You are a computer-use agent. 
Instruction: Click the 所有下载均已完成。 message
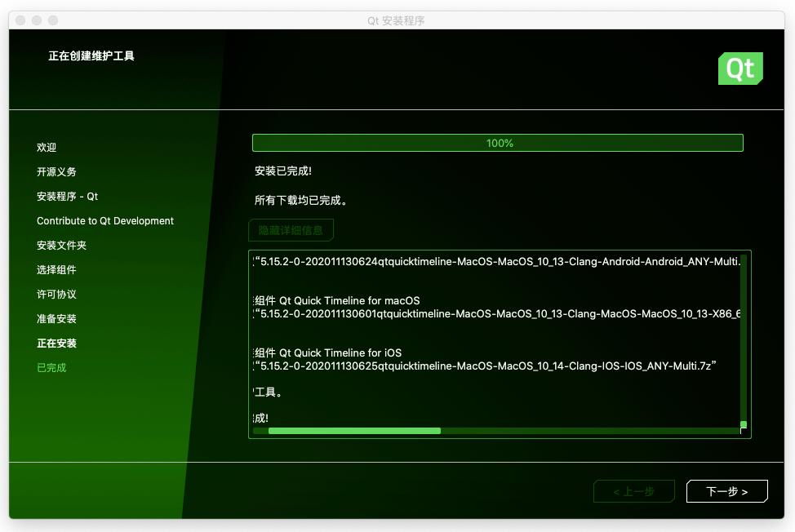pos(303,200)
